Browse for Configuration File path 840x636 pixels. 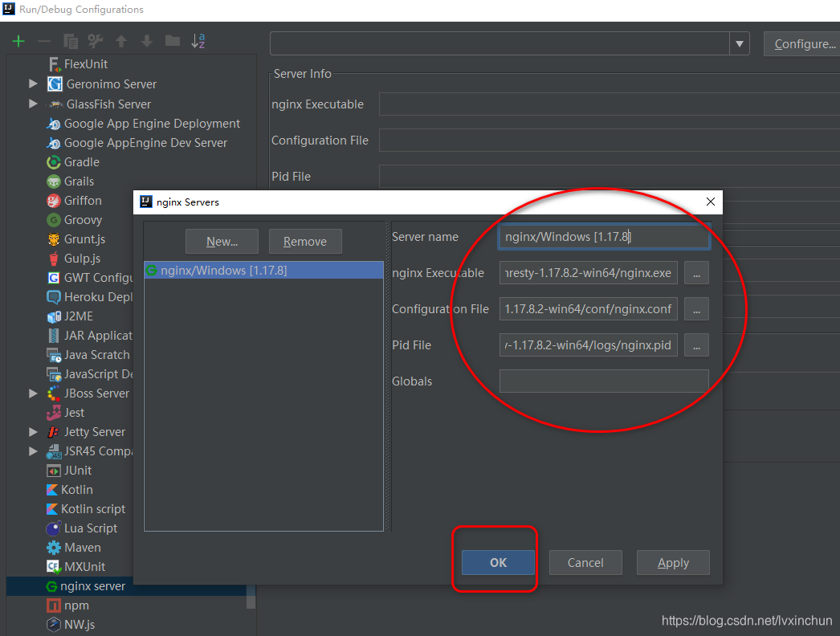click(x=696, y=309)
